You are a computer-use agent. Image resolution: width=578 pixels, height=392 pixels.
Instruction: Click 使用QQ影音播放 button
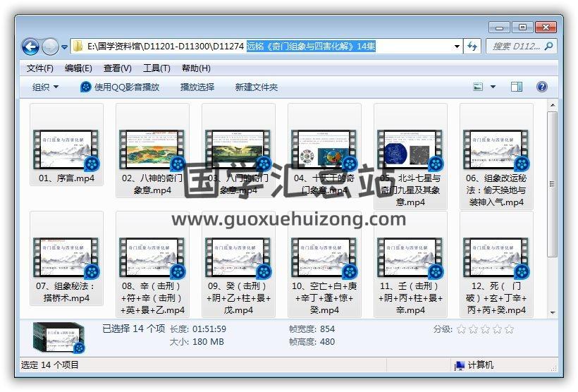120,87
